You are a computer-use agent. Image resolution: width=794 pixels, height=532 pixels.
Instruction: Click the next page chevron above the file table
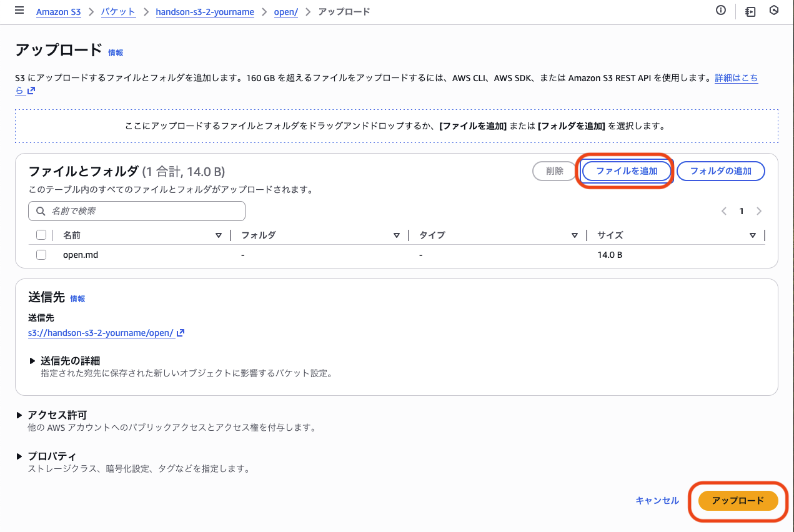click(759, 211)
